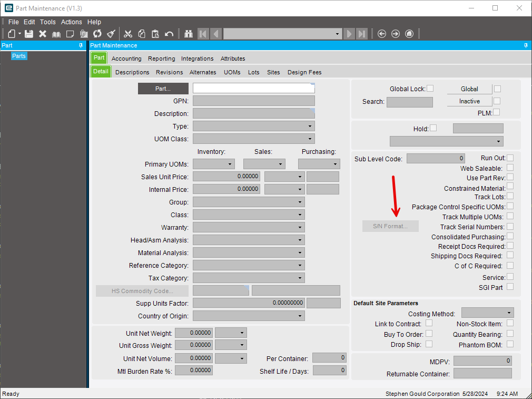
Task: Enable Track Serial Numbers checkbox
Action: click(x=510, y=227)
